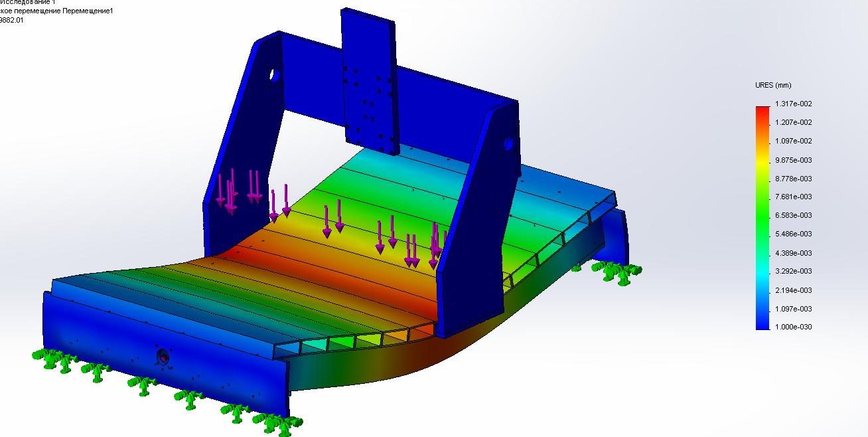Click the legend value 3.292e-003
Viewport: 868px width, 437px height.
click(x=793, y=272)
